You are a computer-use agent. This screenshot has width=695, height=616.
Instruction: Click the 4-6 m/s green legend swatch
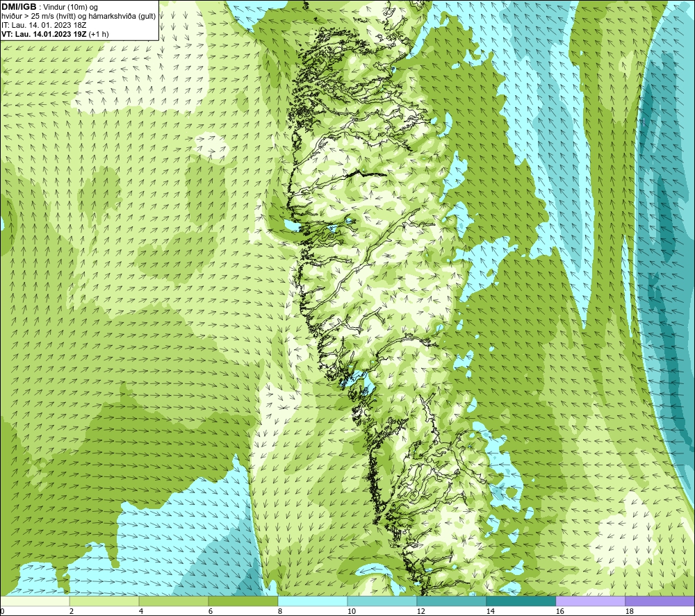pyautogui.click(x=174, y=601)
